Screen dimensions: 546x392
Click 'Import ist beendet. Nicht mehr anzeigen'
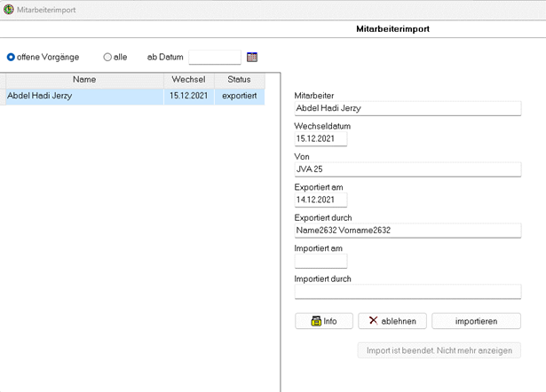[x=439, y=350]
